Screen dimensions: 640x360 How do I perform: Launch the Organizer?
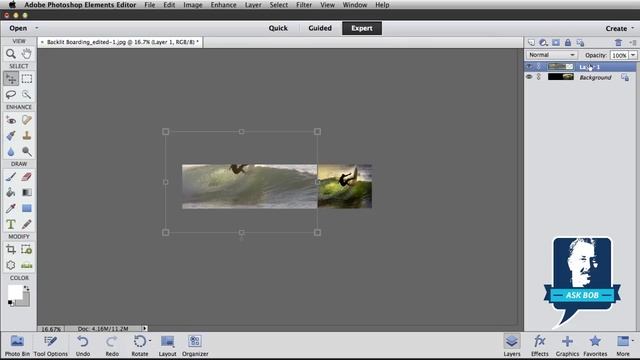tap(195, 345)
